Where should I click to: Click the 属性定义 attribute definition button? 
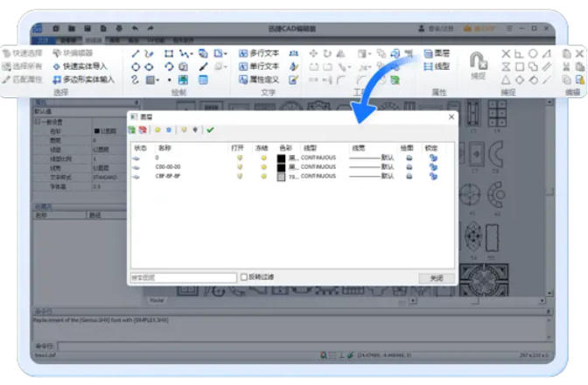click(x=257, y=80)
